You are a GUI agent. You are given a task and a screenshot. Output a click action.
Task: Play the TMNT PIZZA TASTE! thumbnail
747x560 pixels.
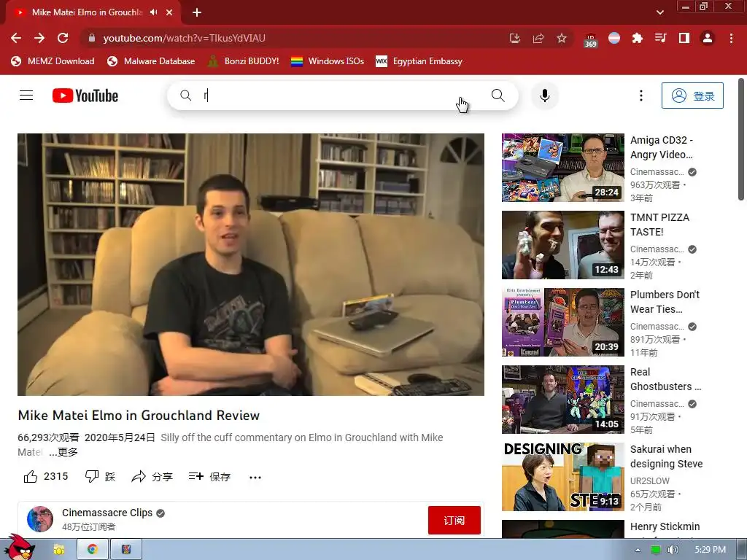click(x=562, y=245)
